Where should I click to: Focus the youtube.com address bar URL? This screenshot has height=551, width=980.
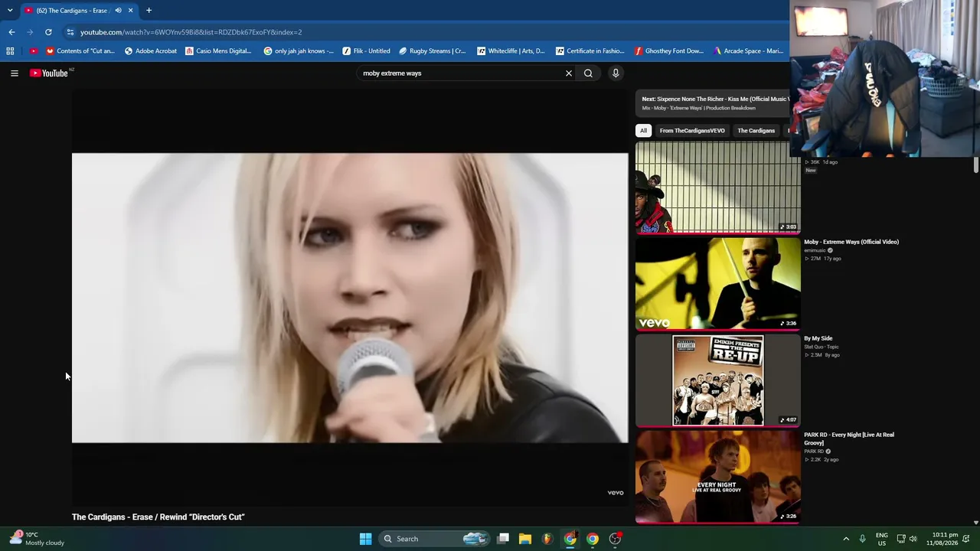point(191,32)
